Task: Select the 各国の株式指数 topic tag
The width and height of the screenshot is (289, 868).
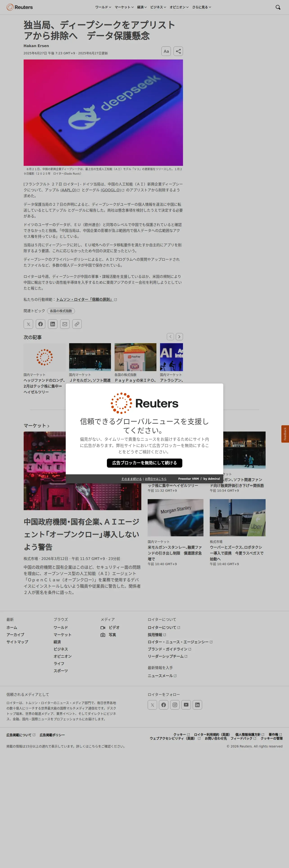Action: 61,311
